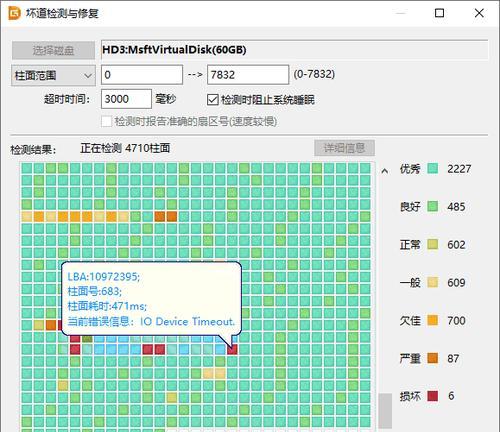Click the 一般 pale yellow legend swatch
This screenshot has width=500, height=432.
pyautogui.click(x=433, y=283)
